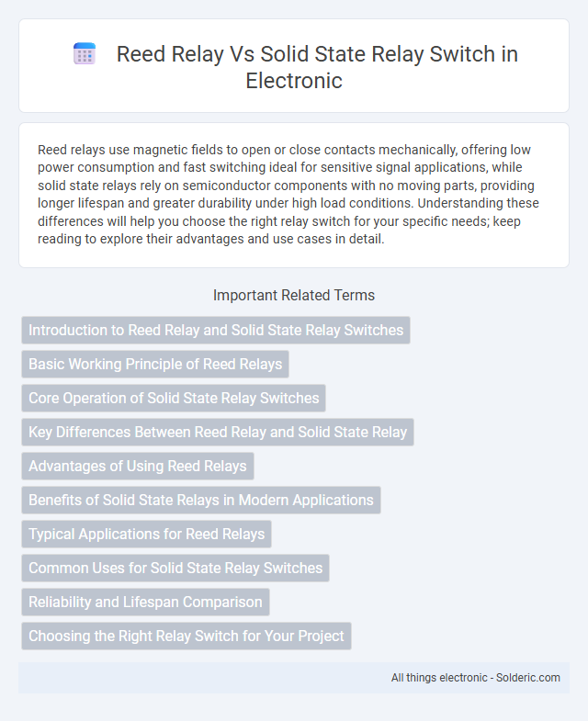Go to Key Differences Between Reed Relay and Solid State Relay
This screenshot has height=721, width=588.
(x=218, y=433)
